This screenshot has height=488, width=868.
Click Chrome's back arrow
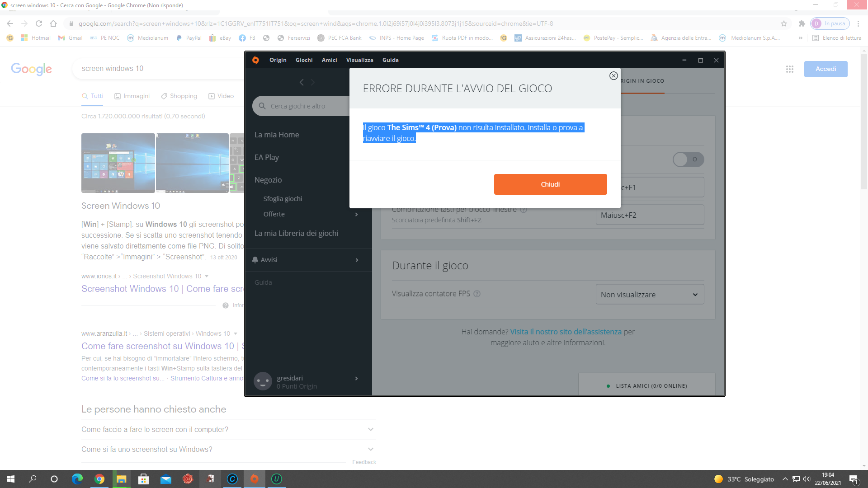tap(10, 23)
